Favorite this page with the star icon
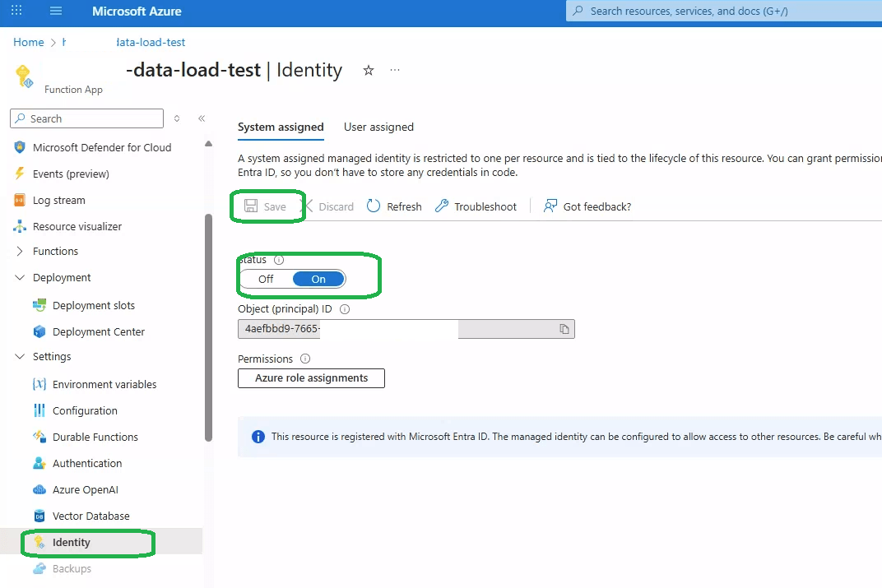The height and width of the screenshot is (588, 882). 369,70
